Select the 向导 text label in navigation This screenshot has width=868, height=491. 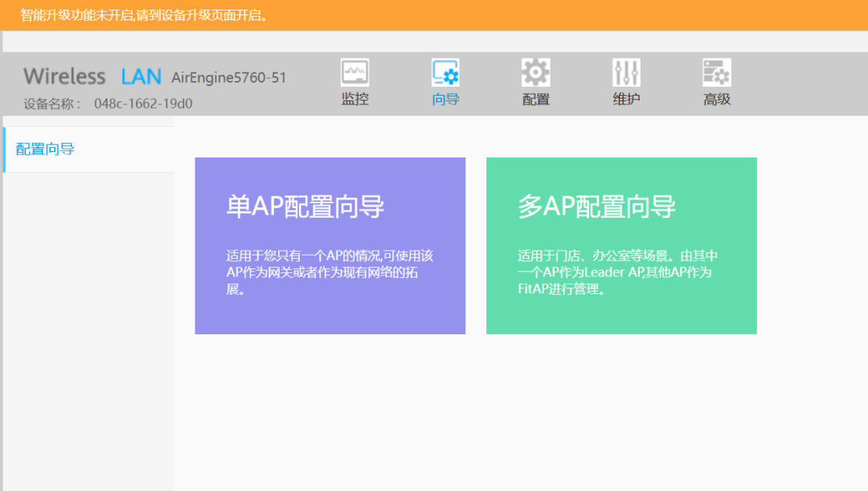(x=445, y=100)
